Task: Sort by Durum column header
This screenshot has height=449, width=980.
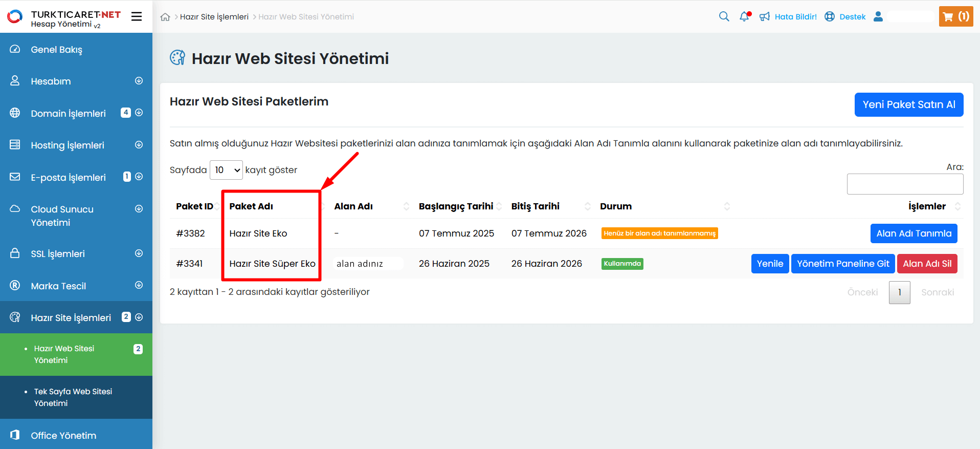Action: click(616, 206)
